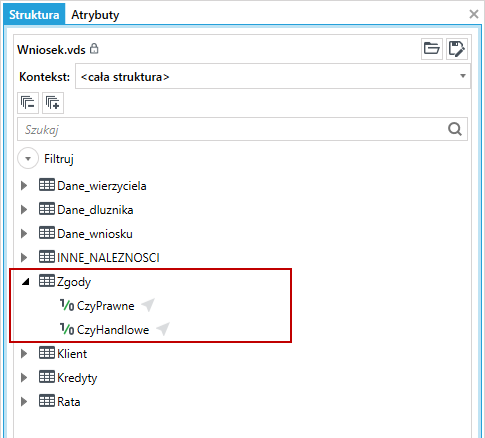Click the table icon of Rata

pyautogui.click(x=47, y=401)
